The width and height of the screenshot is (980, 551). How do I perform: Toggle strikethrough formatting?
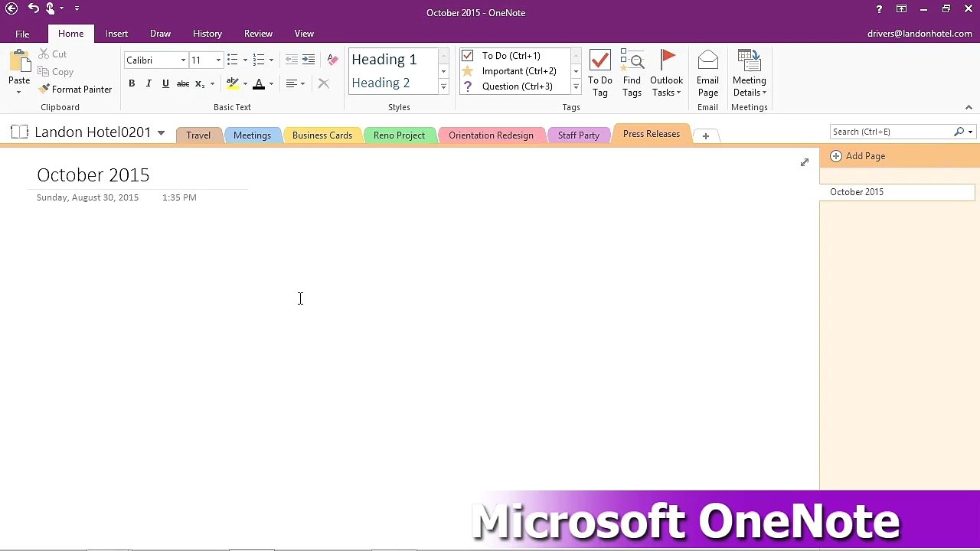[183, 83]
